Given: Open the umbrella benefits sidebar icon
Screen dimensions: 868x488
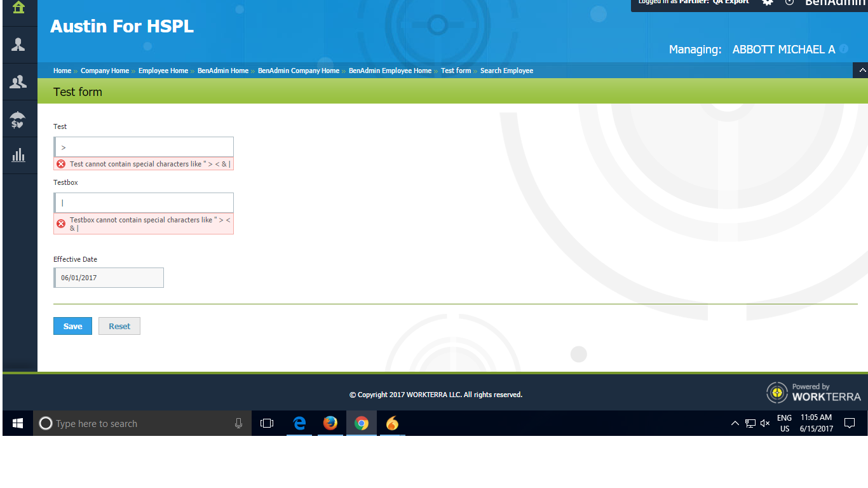Looking at the screenshot, I should coord(18,119).
